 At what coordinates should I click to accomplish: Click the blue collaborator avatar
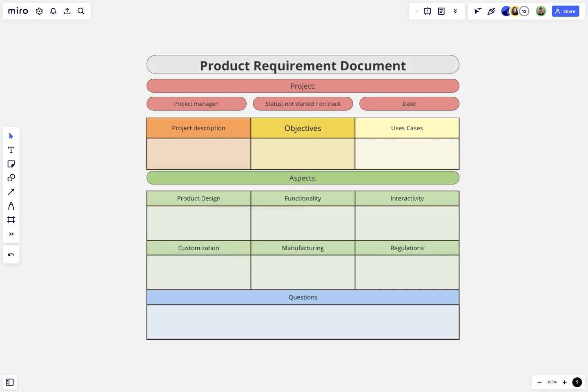[506, 11]
